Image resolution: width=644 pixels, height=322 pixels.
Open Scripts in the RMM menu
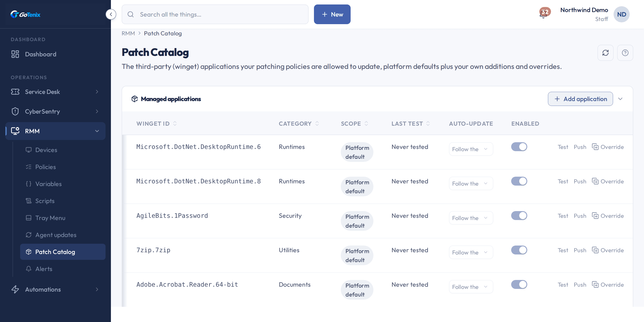63,201
